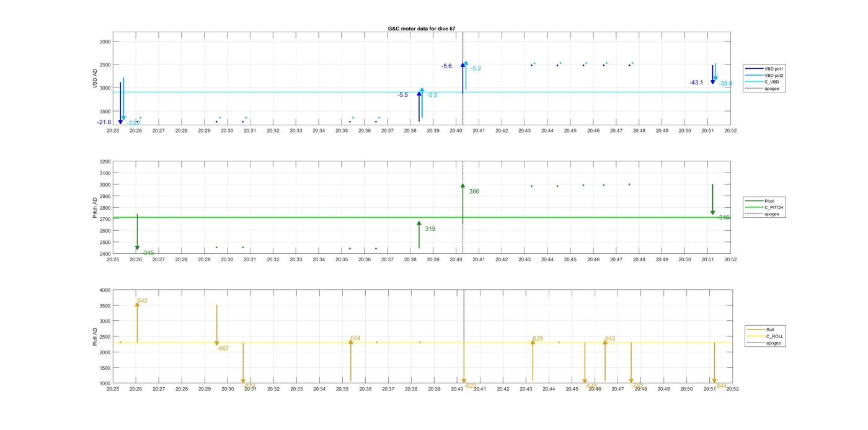The height and width of the screenshot is (430, 868).
Task: Click the "-316" pitch data label
Action: (724, 217)
